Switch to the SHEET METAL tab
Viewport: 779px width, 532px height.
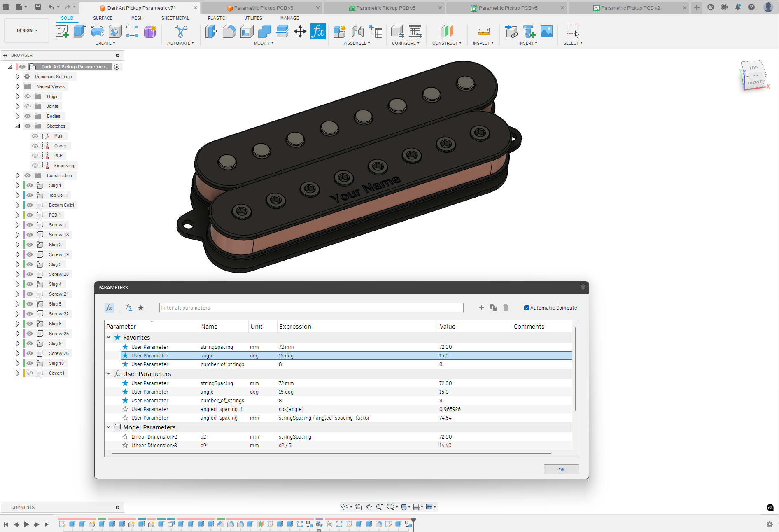click(x=175, y=18)
